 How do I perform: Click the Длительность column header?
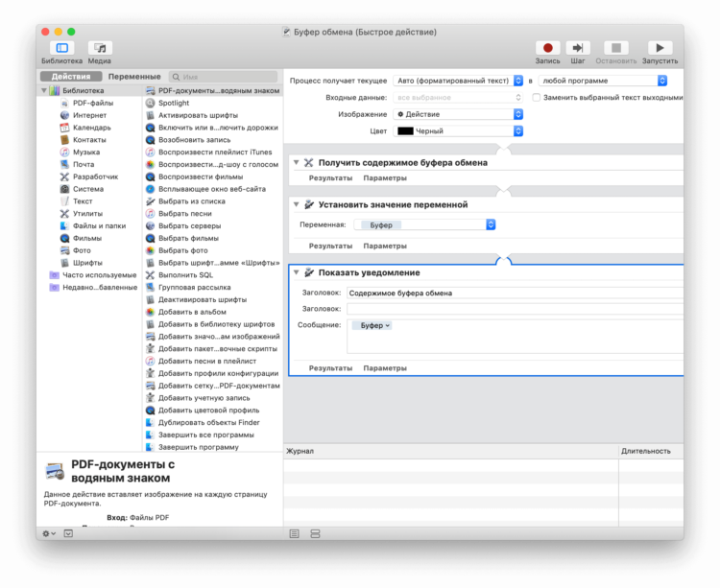tap(651, 452)
